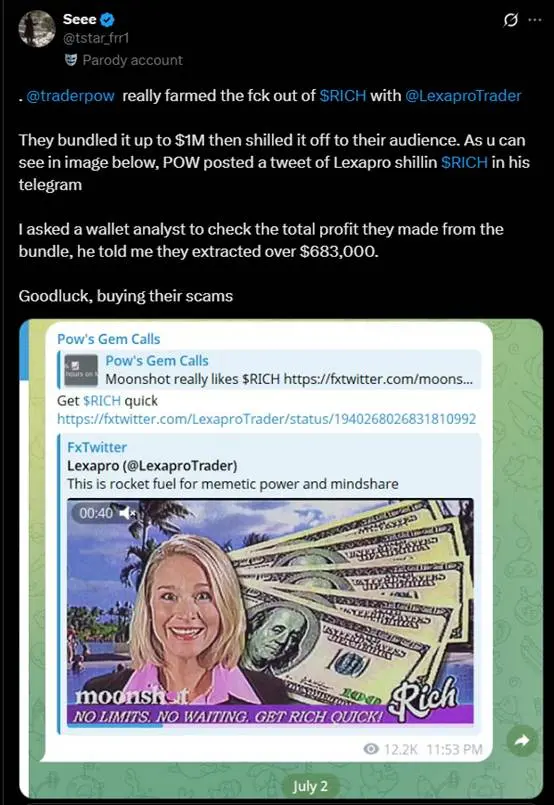This screenshot has height=805, width=554.
Task: Click the Seee display name
Action: [x=80, y=20]
